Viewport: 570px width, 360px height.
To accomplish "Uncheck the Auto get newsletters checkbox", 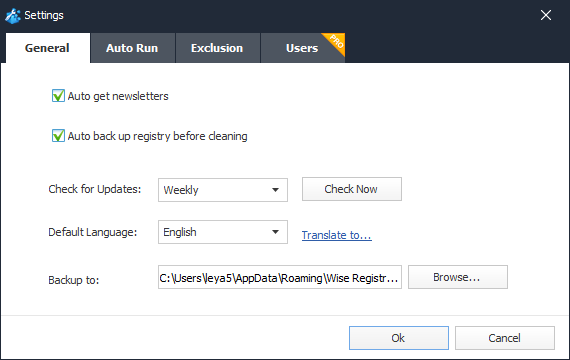I will [58, 96].
